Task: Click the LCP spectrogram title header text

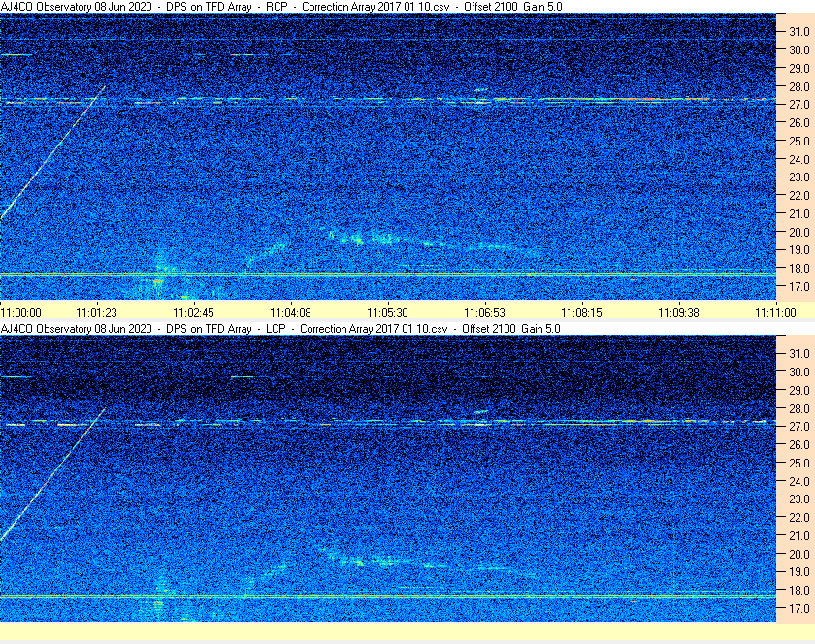Action: click(280, 329)
